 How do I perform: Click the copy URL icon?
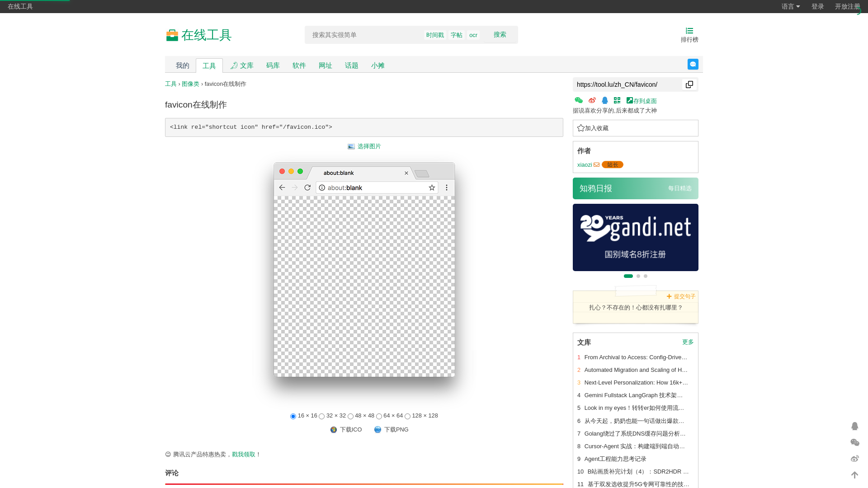(x=689, y=84)
